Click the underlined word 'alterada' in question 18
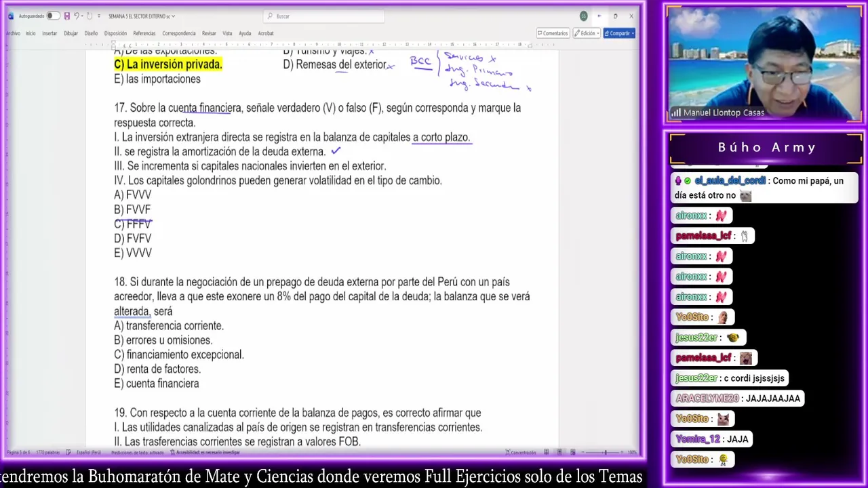 pyautogui.click(x=132, y=312)
